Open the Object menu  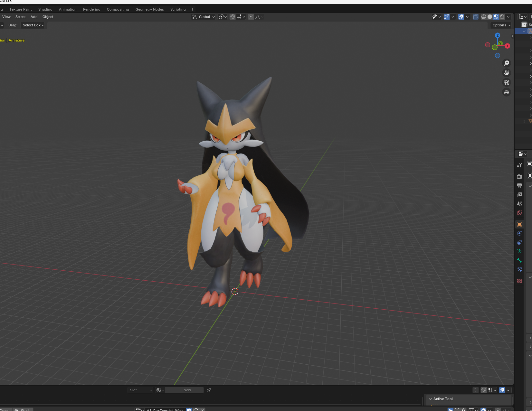(x=48, y=17)
